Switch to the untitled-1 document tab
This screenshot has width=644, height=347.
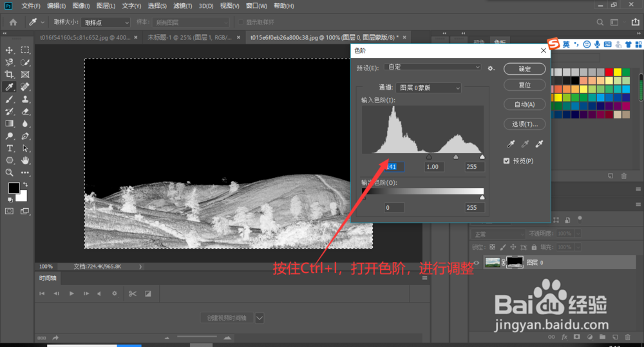pos(189,37)
